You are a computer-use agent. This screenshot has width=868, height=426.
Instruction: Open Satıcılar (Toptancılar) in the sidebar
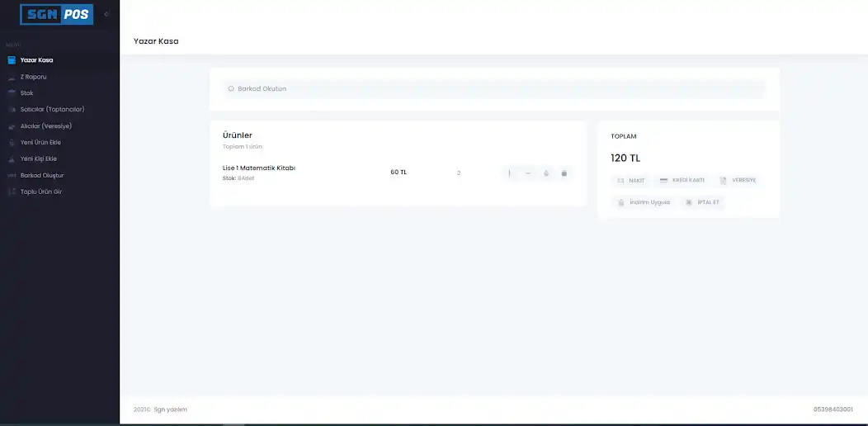pos(52,109)
